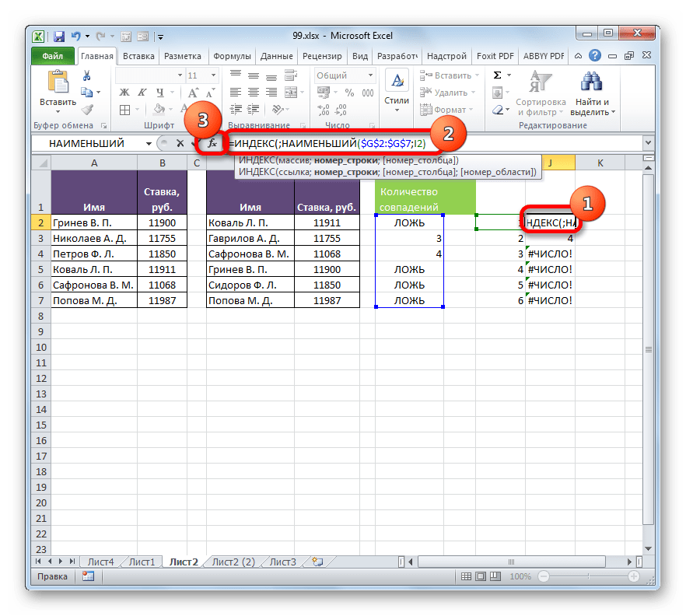The image size is (686, 616).
Task: Switch to the Данные ribbon tab
Action: 277,56
